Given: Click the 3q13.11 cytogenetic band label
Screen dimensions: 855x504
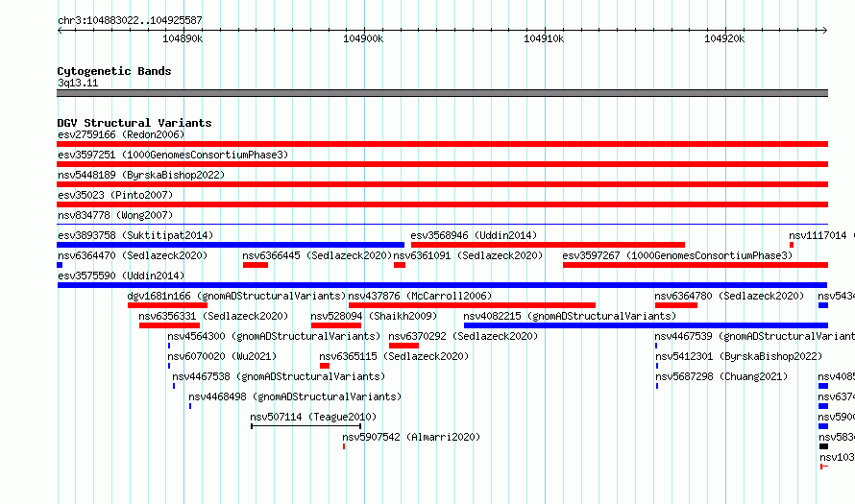Looking at the screenshot, I should coord(78,83).
